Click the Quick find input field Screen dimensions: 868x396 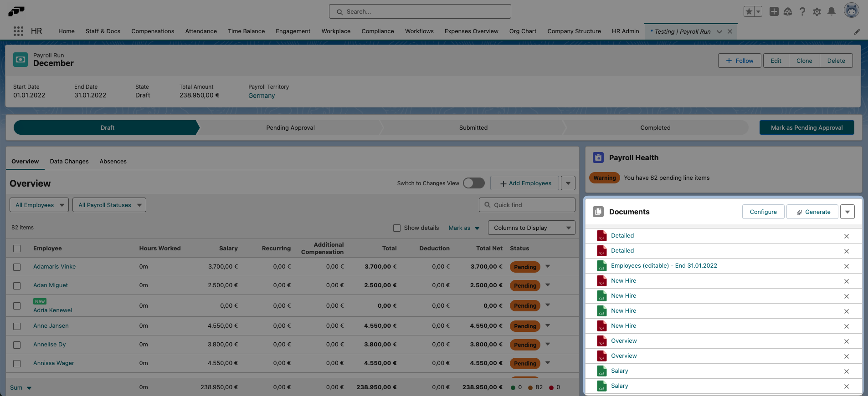click(531, 205)
